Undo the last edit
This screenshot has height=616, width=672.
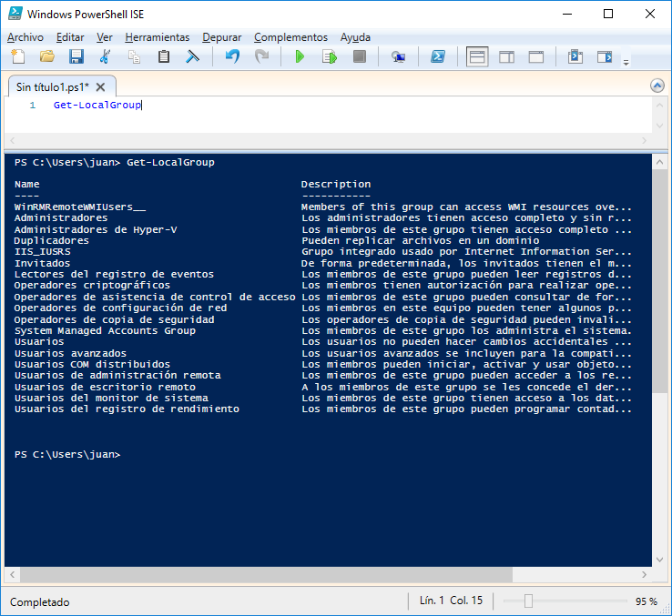tap(232, 57)
